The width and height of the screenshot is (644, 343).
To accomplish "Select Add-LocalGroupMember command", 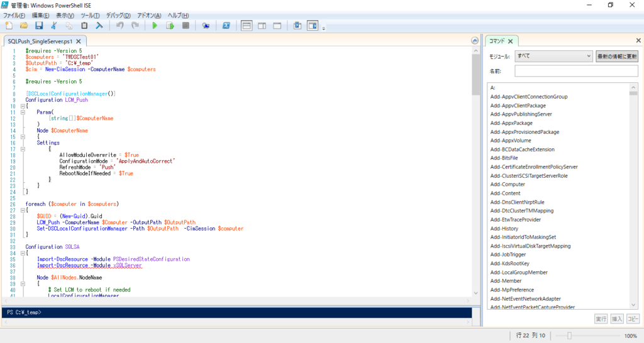I will (519, 273).
